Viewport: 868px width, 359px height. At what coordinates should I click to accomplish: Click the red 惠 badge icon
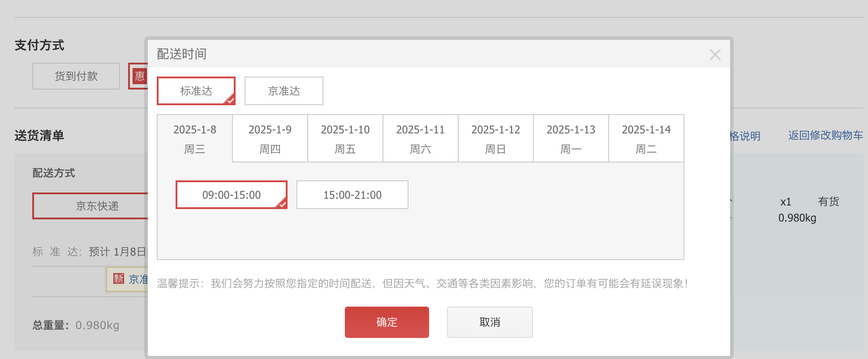click(140, 76)
